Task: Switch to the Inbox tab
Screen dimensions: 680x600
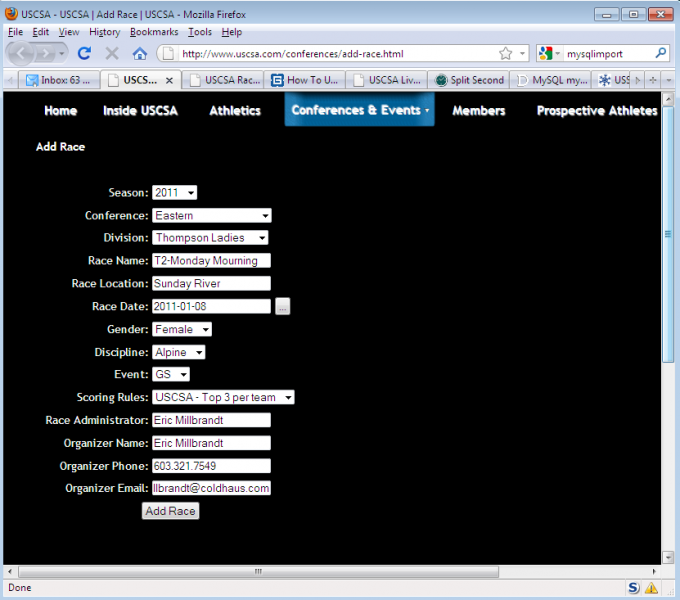Action: [58, 80]
